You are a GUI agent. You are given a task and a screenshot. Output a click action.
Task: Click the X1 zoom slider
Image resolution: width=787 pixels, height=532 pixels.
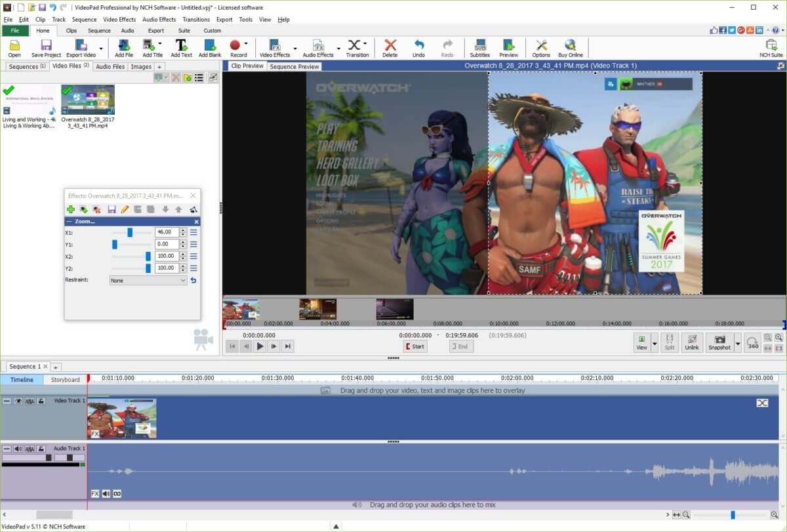pos(131,232)
